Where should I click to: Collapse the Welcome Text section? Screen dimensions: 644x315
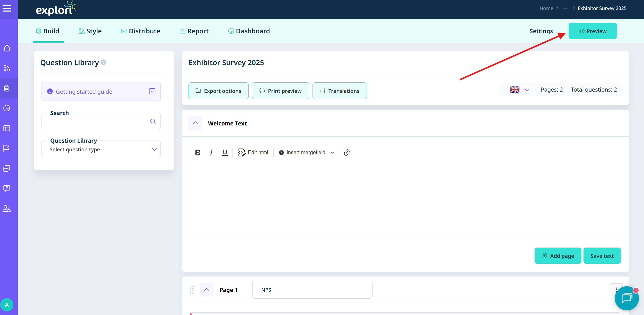pos(195,123)
